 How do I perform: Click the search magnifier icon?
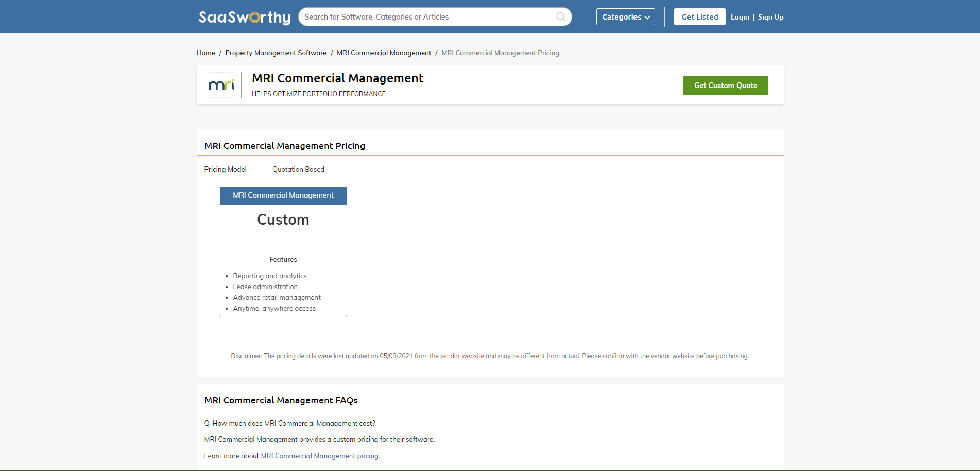click(561, 17)
